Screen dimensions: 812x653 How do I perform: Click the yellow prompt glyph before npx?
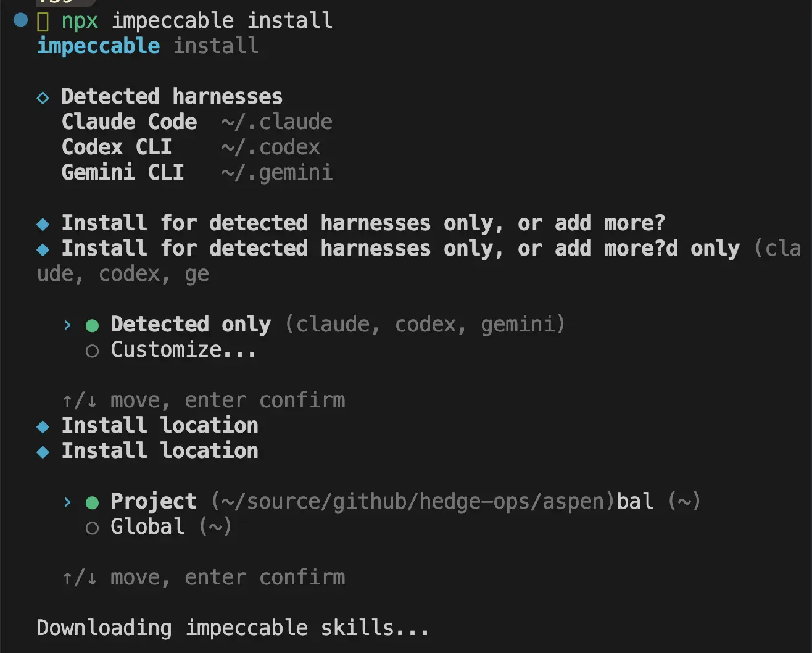(43, 22)
